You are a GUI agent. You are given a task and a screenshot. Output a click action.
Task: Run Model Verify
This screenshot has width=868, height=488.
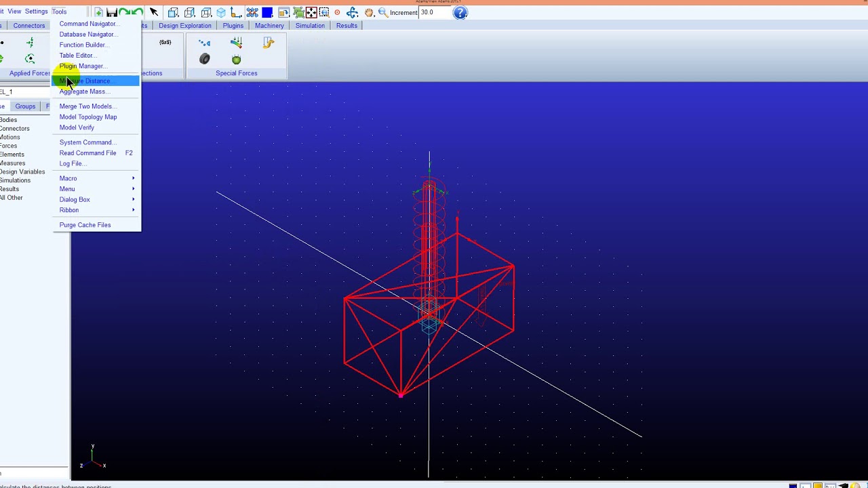click(x=96, y=127)
